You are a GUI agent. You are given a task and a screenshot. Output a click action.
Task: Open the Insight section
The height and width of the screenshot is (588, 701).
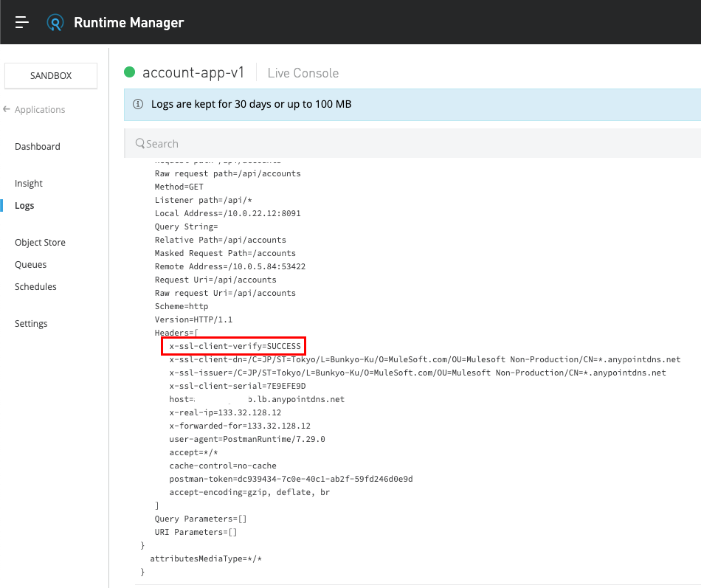[29, 184]
